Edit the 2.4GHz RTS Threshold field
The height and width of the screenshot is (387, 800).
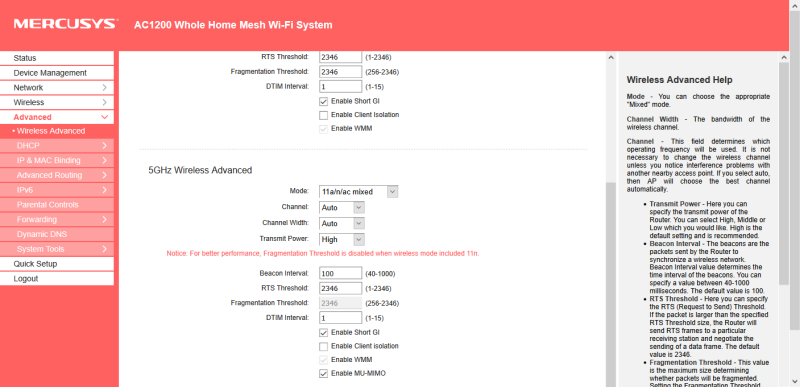tap(340, 57)
